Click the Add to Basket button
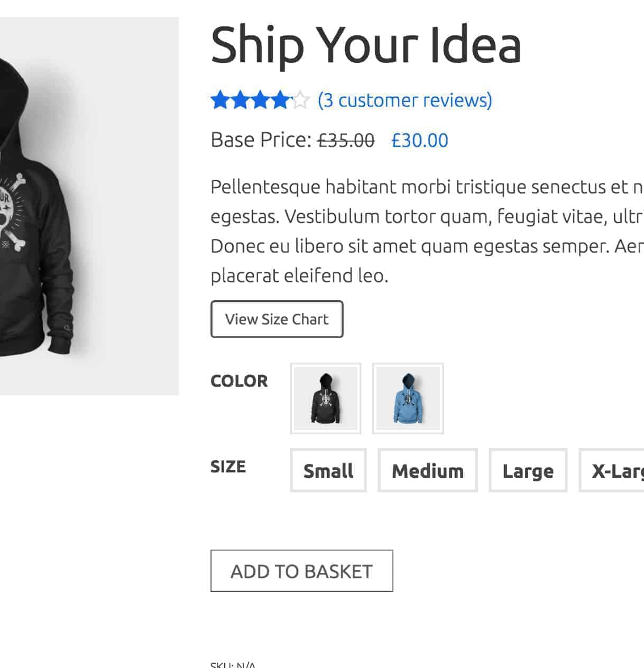 301,571
